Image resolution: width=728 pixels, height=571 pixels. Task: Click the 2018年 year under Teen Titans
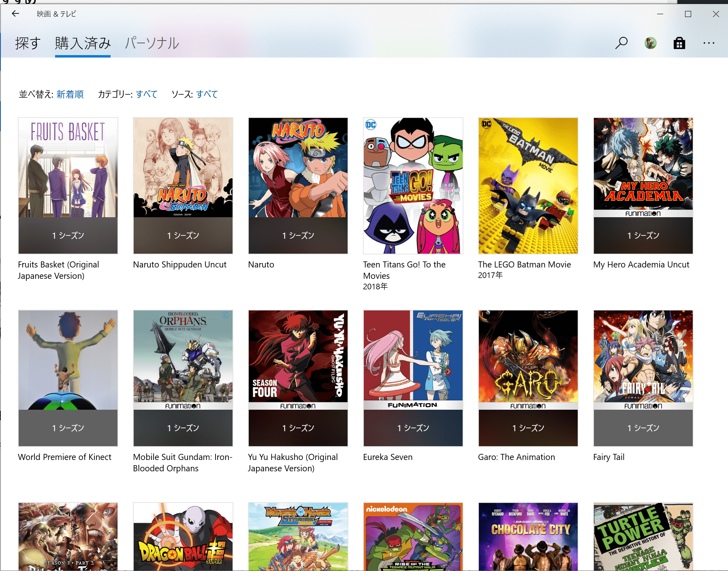[x=376, y=287]
